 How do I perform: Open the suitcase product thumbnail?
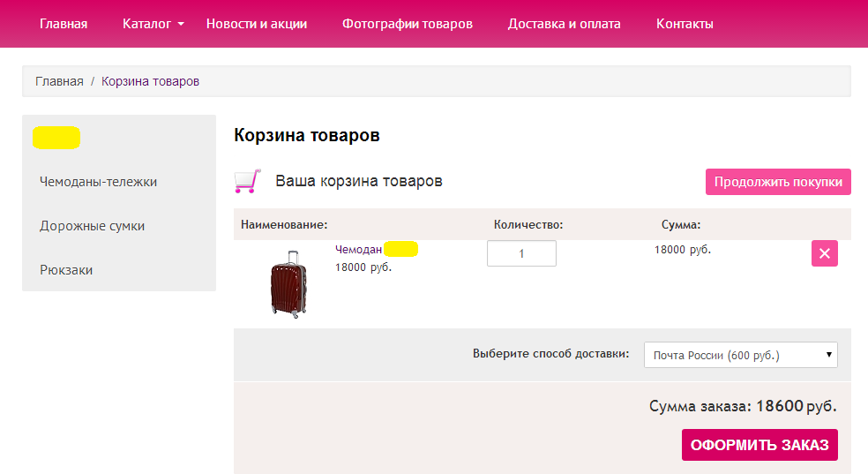(x=288, y=284)
